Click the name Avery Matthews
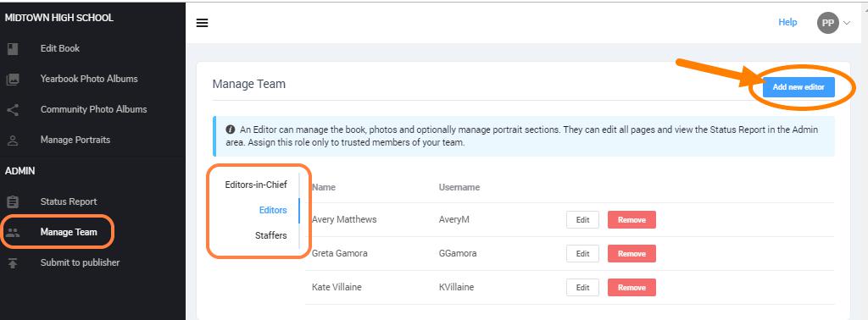Viewport: 868px width, 320px height. pos(344,219)
